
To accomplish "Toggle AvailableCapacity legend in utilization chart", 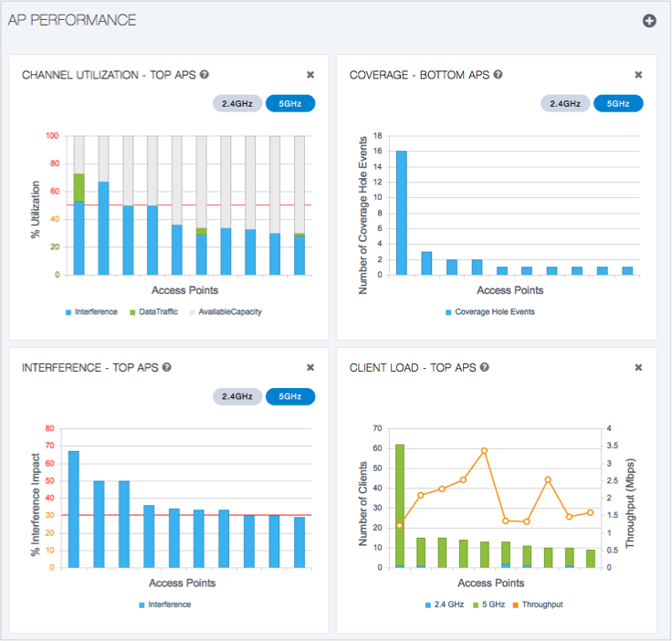I will pos(228,311).
